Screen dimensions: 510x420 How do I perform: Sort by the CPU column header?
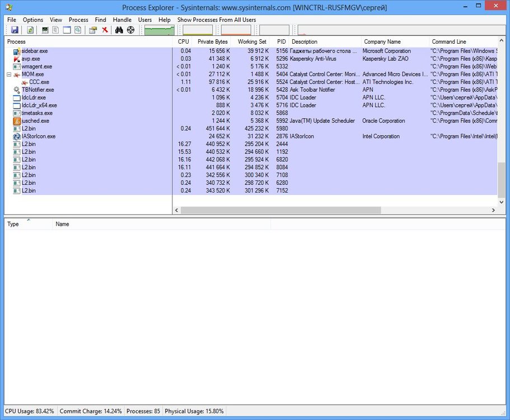click(183, 42)
